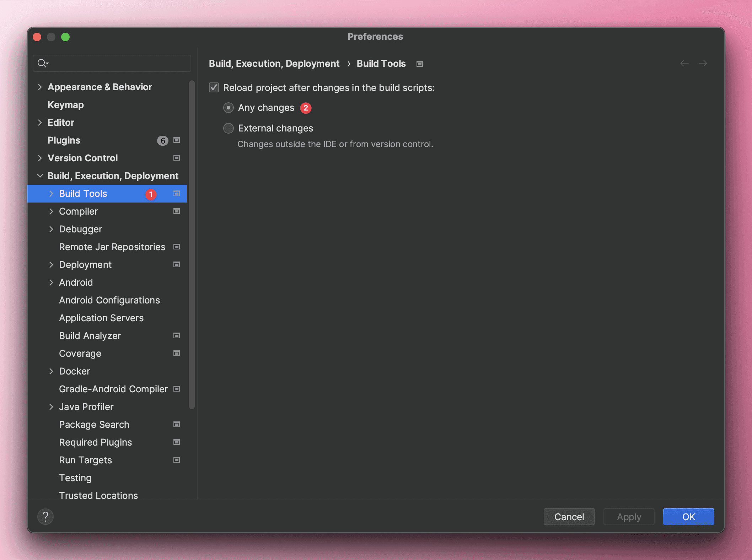The width and height of the screenshot is (752, 560).
Task: Click the back navigation arrow
Action: pos(684,63)
